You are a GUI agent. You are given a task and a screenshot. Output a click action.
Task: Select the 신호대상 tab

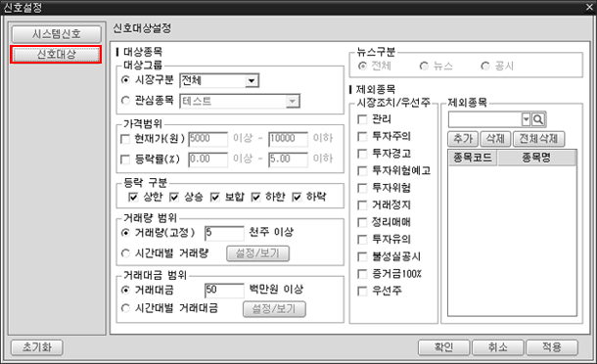56,55
